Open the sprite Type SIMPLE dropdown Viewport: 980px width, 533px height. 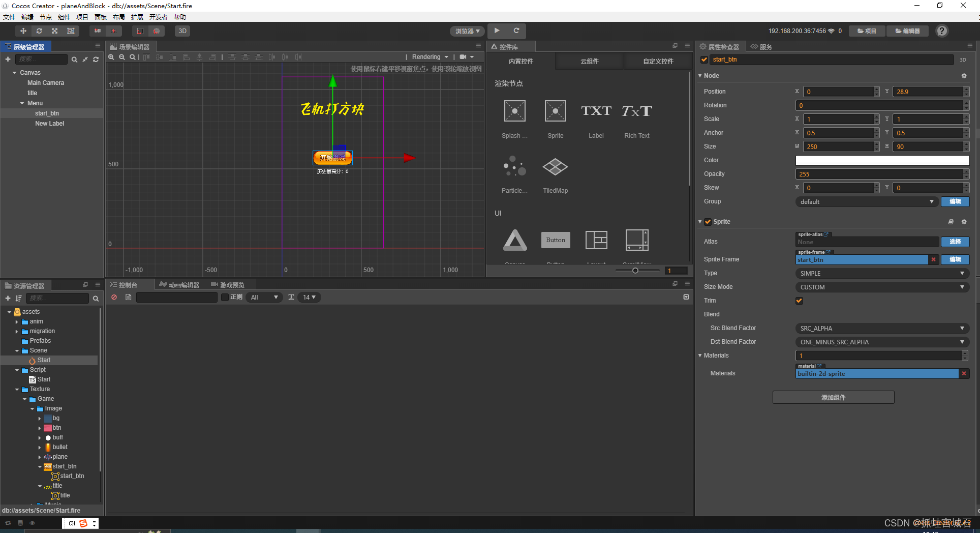coord(882,273)
